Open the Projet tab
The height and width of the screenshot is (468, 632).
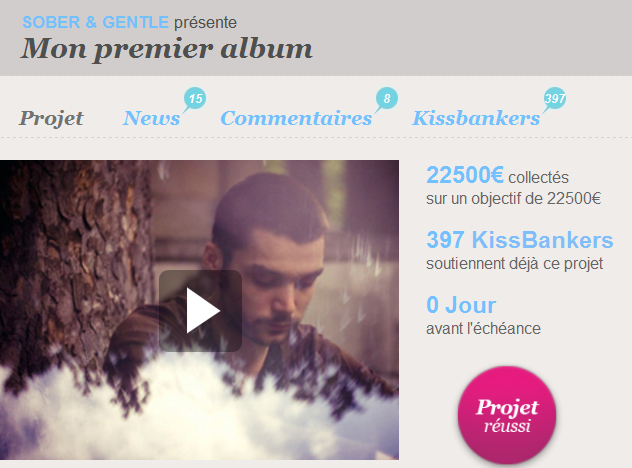pos(51,118)
